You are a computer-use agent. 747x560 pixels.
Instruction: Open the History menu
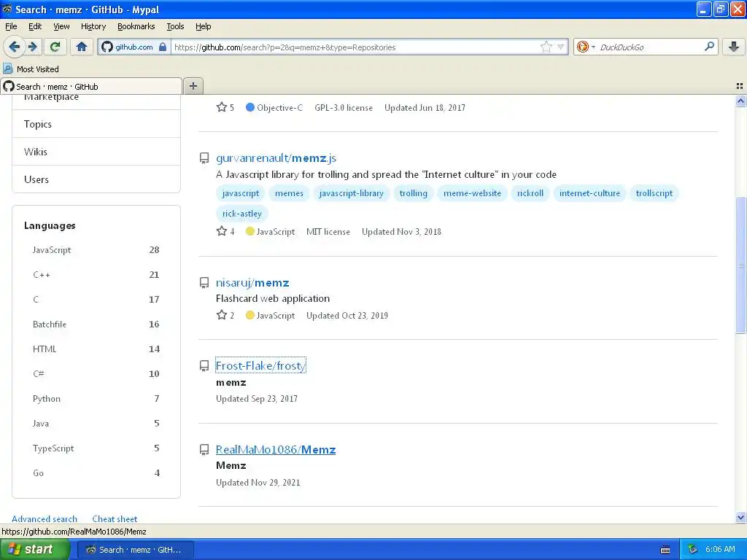pos(93,26)
